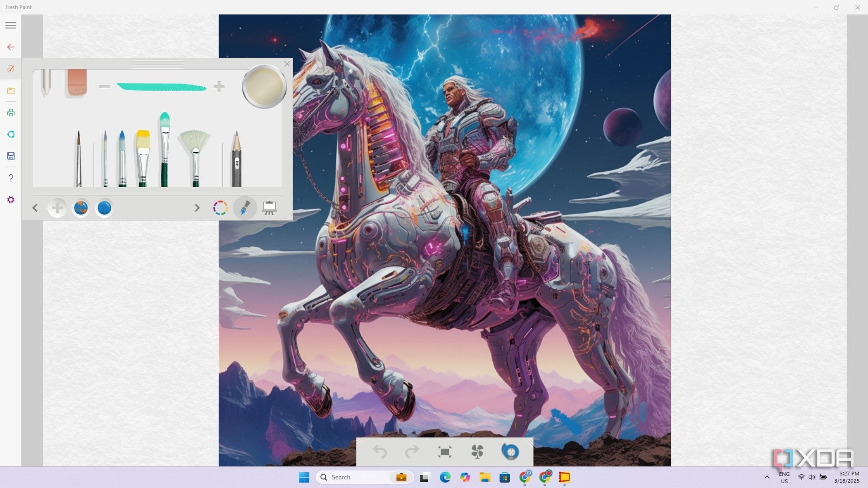Switch to the brushes tab

(x=245, y=208)
